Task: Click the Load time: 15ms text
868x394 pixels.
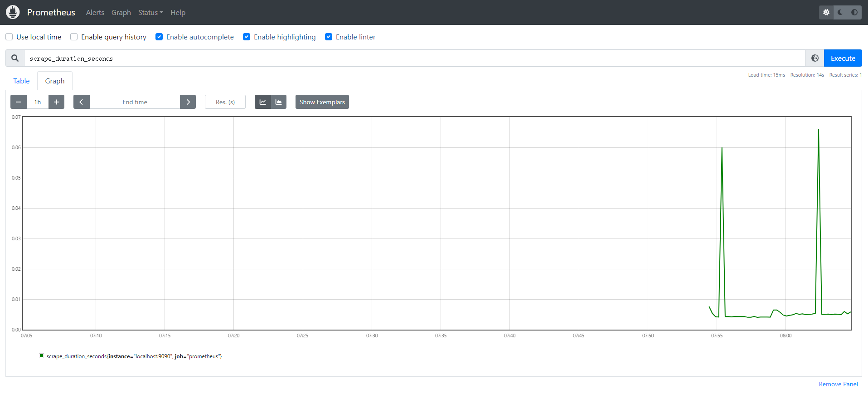Action: click(766, 75)
